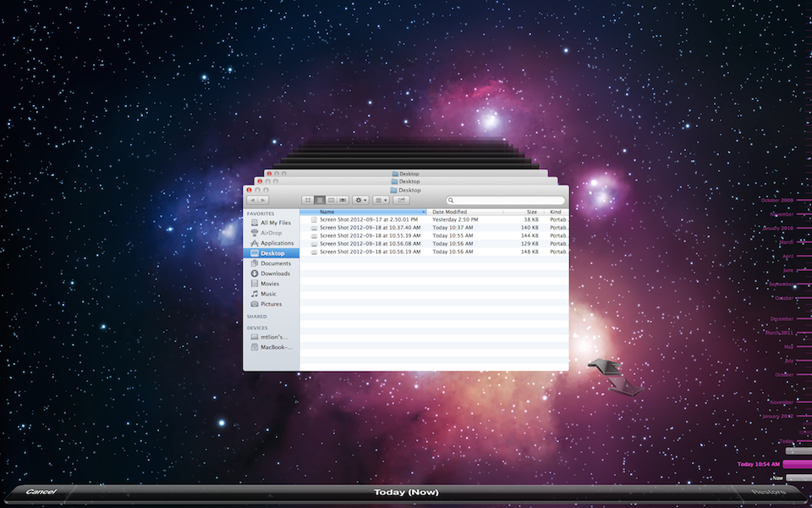This screenshot has width=812, height=508.
Task: Switch Finder to list view
Action: 320,200
